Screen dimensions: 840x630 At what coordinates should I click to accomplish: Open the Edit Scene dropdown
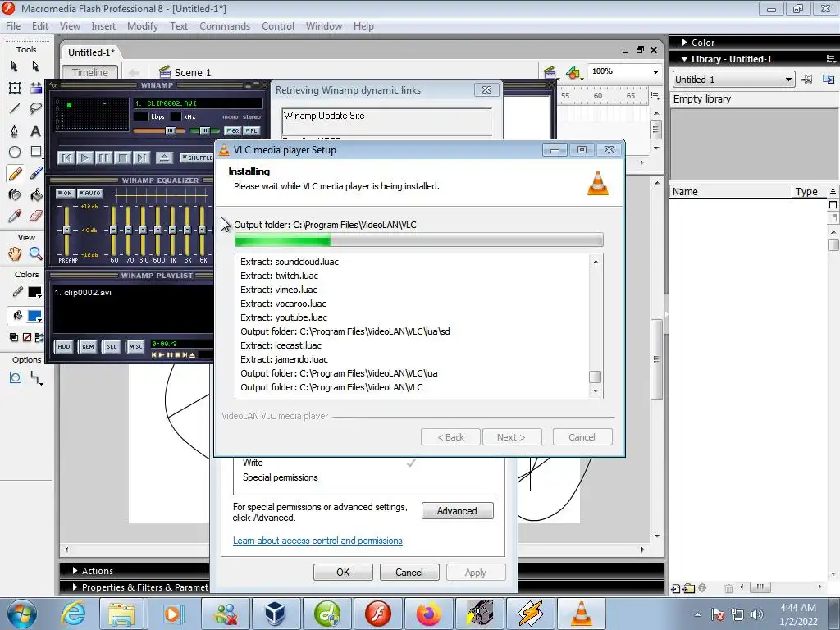point(550,72)
